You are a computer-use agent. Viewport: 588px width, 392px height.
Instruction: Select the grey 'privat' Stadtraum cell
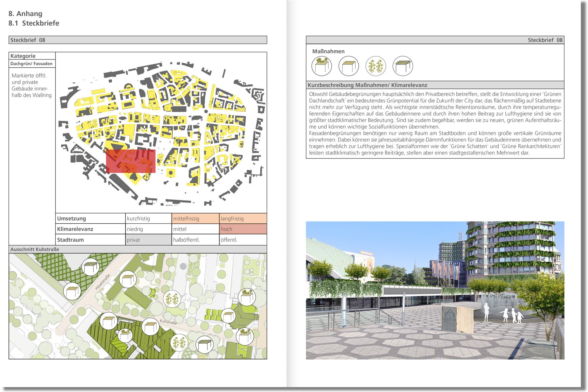click(148, 240)
